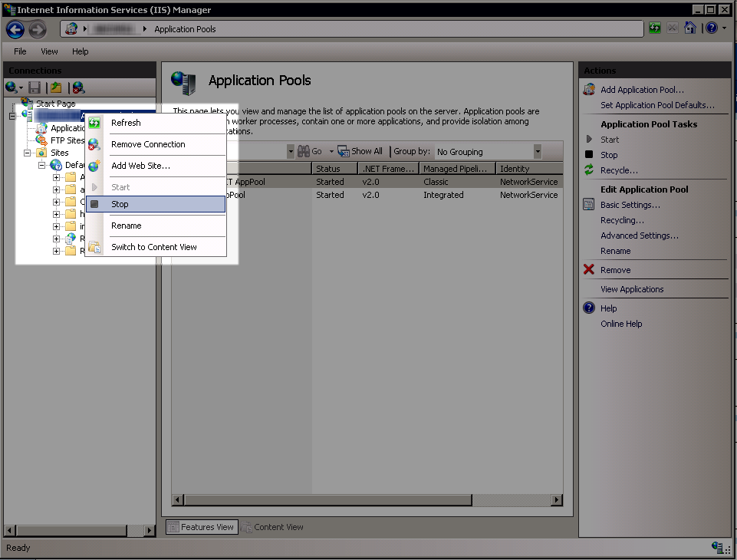Screen dimensions: 737x560
Task: Click View Applications link
Action: point(632,289)
